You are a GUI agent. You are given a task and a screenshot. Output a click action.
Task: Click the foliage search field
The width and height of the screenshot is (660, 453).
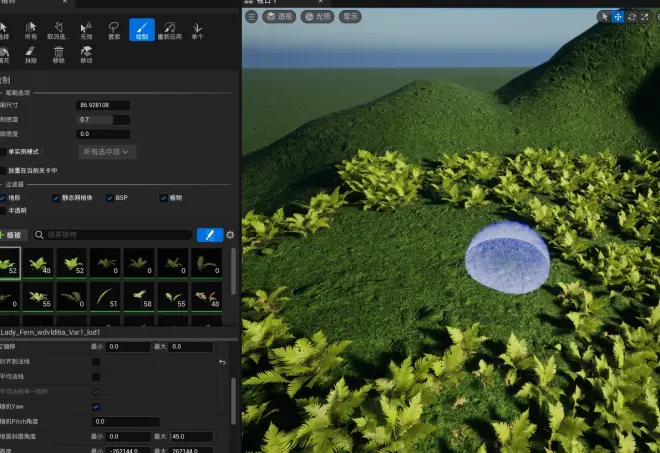tap(115, 235)
